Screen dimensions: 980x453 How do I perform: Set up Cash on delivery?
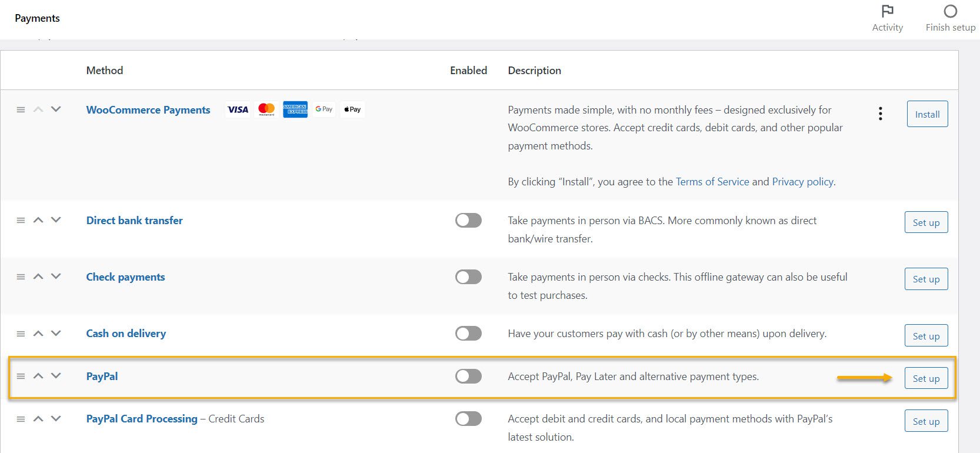click(x=926, y=336)
